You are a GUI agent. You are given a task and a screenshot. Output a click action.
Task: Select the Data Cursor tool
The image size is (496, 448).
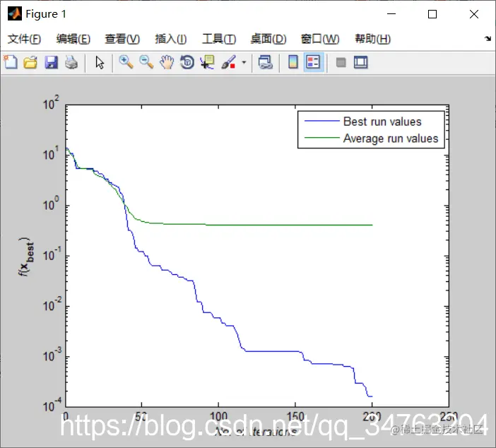[207, 62]
